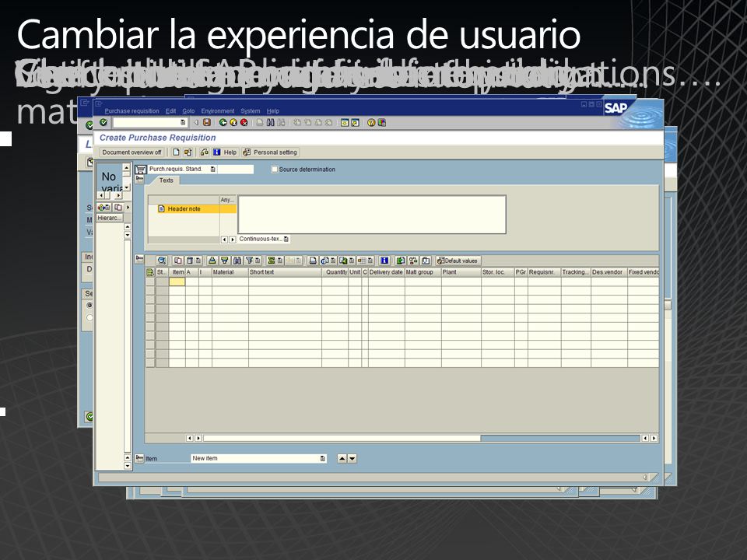This screenshot has height=560, width=747.
Task: Collapse the header section expander icon
Action: click(139, 179)
